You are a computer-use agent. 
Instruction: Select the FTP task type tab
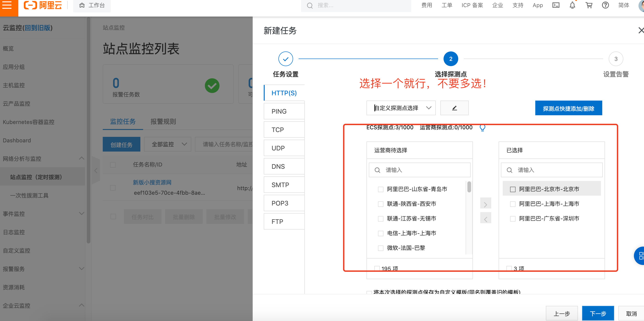tap(284, 222)
